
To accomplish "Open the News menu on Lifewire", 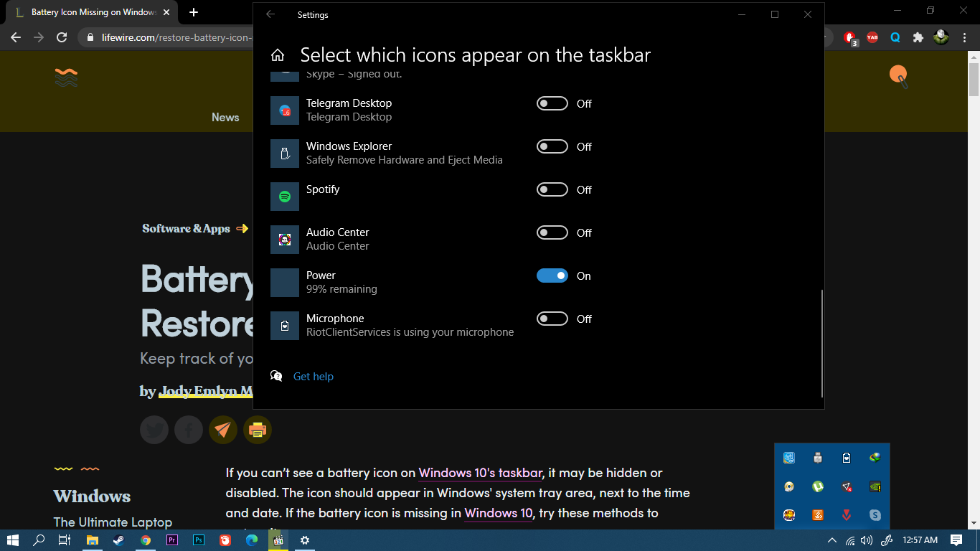I will point(225,117).
